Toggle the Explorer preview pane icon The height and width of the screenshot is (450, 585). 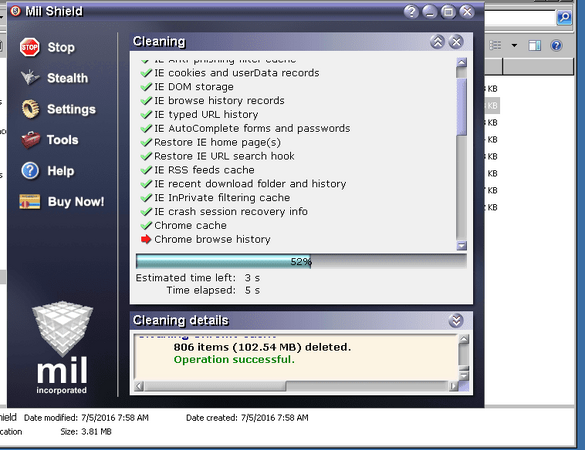tap(534, 46)
